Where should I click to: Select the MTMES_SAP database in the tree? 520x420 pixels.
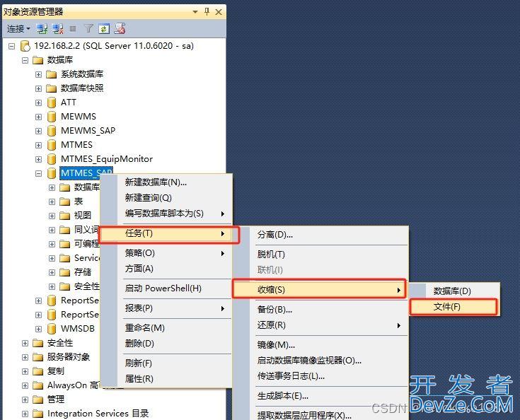86,173
